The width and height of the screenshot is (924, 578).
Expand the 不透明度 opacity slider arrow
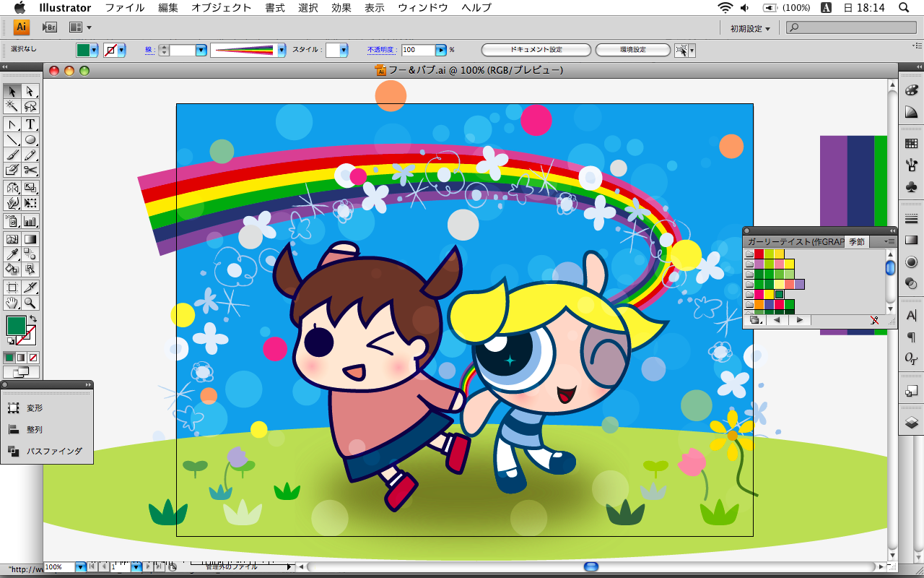pos(440,50)
